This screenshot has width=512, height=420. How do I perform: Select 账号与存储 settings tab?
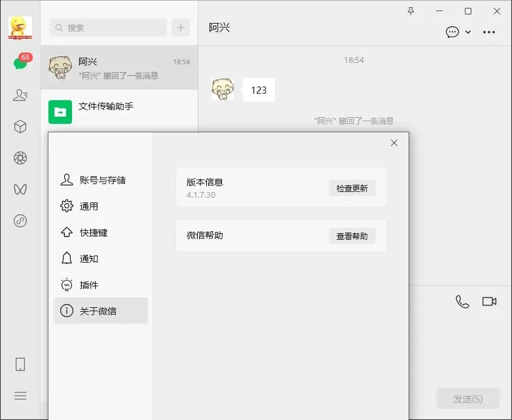coord(101,180)
